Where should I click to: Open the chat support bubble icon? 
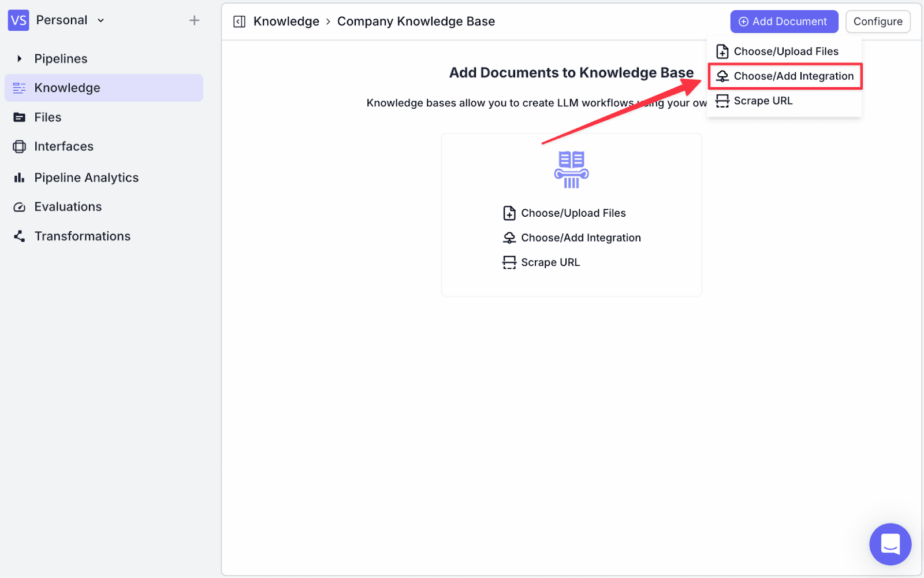(x=890, y=544)
